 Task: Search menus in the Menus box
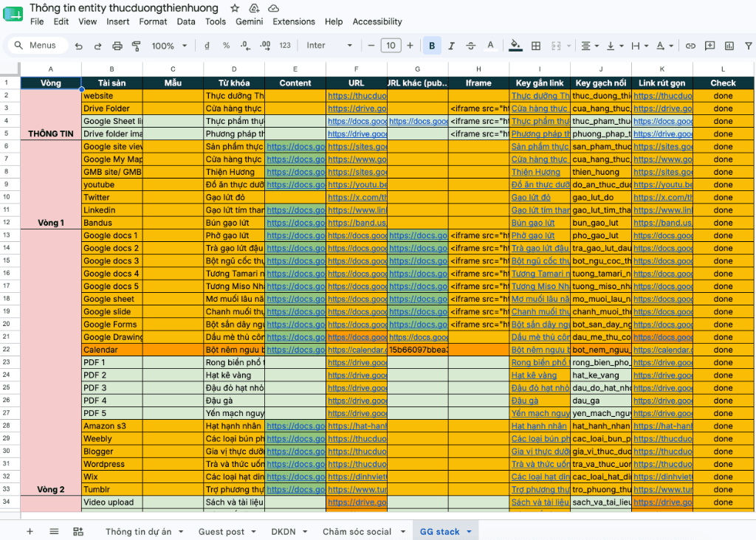pyautogui.click(x=38, y=45)
